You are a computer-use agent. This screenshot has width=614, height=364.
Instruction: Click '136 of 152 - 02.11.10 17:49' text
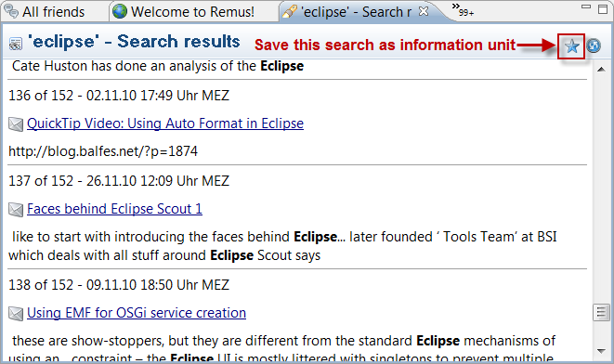coord(119,96)
